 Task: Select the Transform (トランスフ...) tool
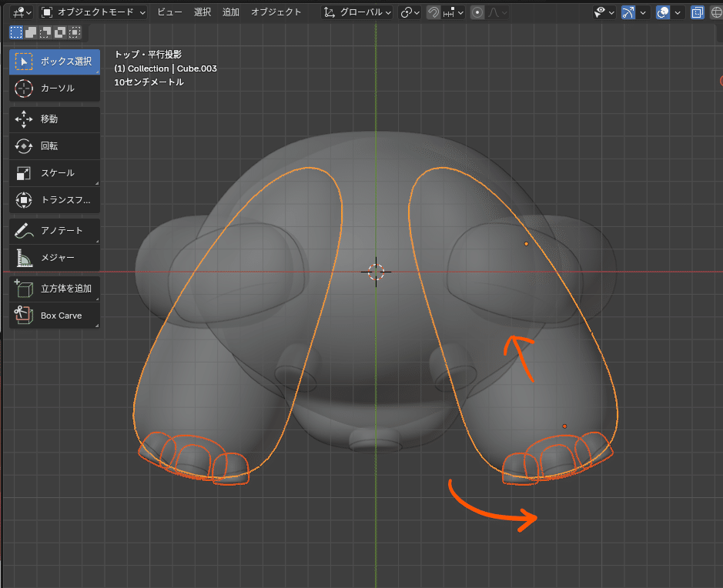tap(55, 200)
